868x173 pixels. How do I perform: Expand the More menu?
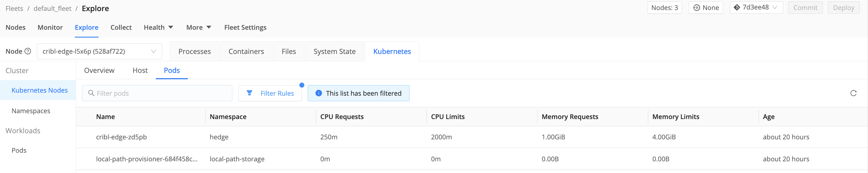click(x=198, y=27)
